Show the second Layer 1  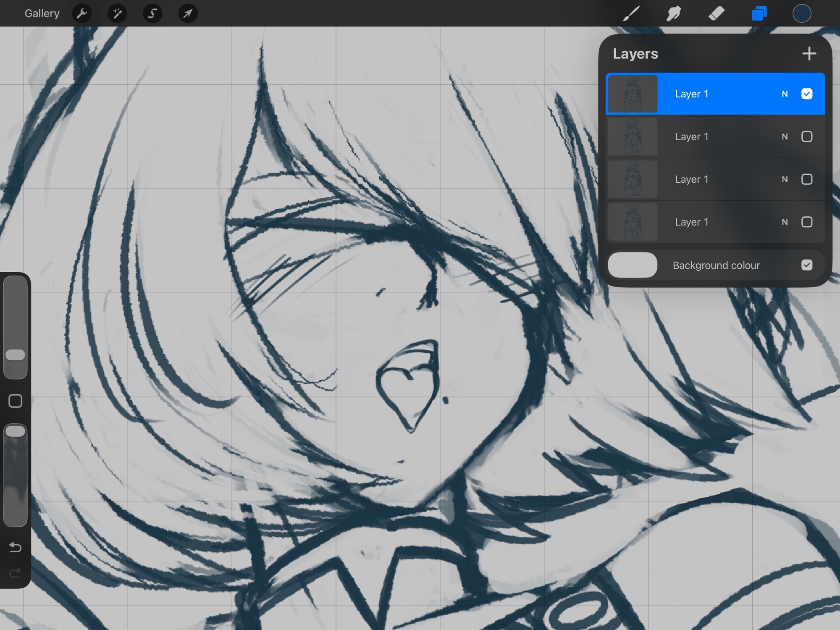pyautogui.click(x=807, y=136)
